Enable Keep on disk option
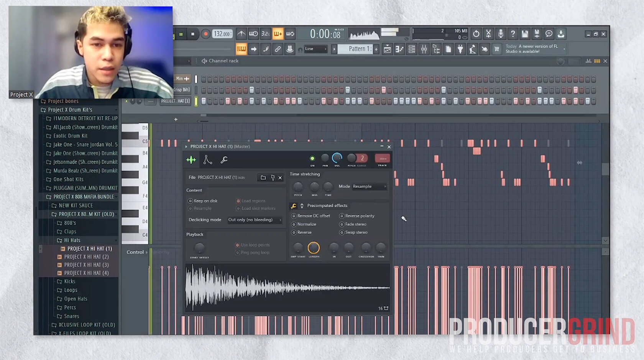Image resolution: width=644 pixels, height=360 pixels. [202, 201]
